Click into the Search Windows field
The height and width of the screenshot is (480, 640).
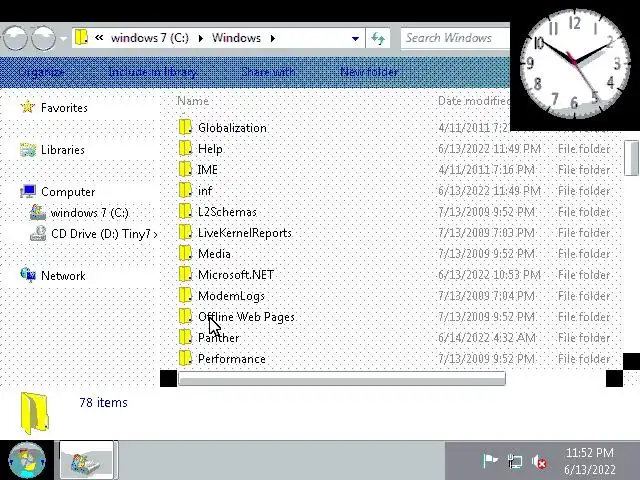(455, 38)
